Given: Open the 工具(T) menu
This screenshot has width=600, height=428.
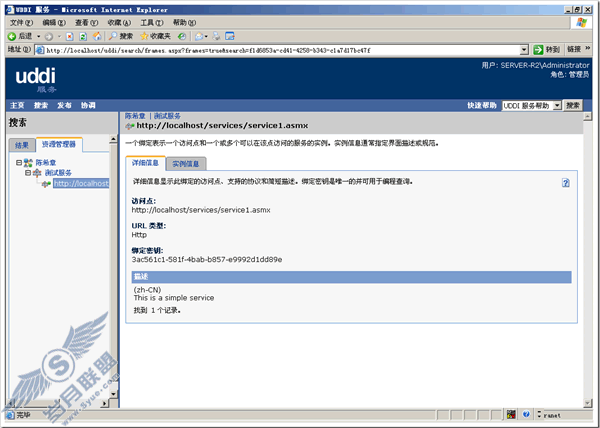Looking at the screenshot, I should [x=152, y=23].
